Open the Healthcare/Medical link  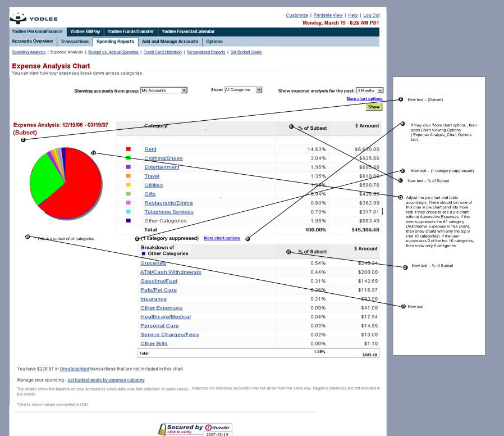166,317
